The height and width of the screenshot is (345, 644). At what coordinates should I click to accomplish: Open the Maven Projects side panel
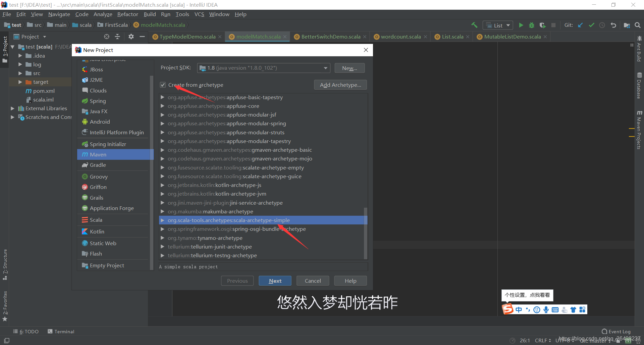pyautogui.click(x=640, y=132)
